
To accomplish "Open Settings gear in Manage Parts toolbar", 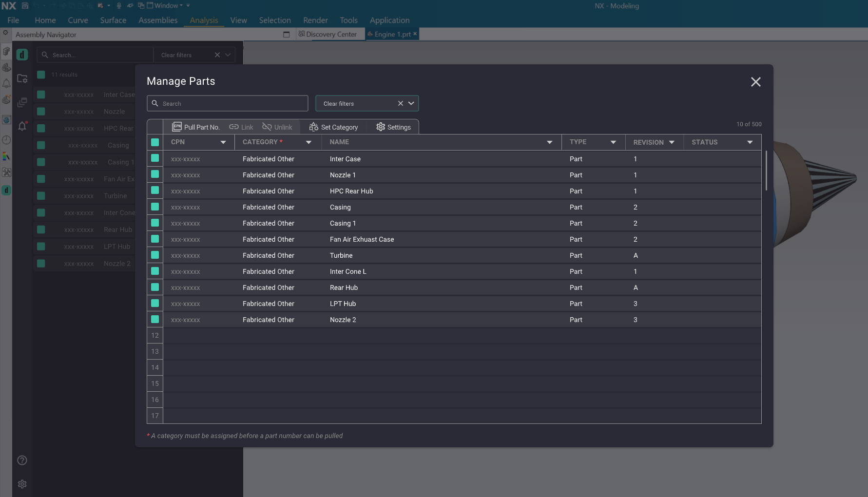I will [393, 127].
